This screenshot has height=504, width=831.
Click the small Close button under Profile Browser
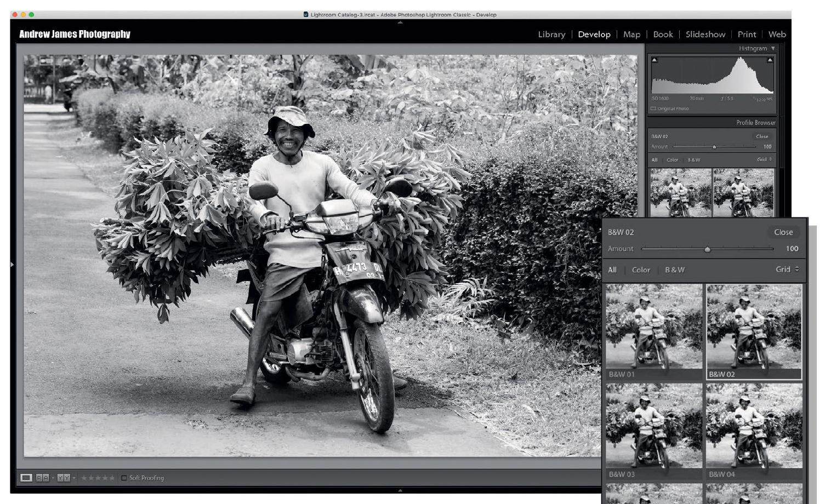coord(762,136)
